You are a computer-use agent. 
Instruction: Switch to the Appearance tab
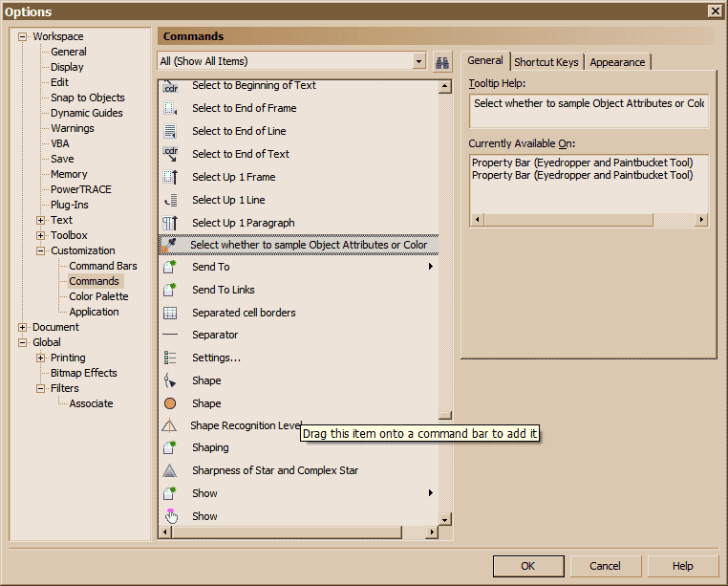(x=617, y=62)
